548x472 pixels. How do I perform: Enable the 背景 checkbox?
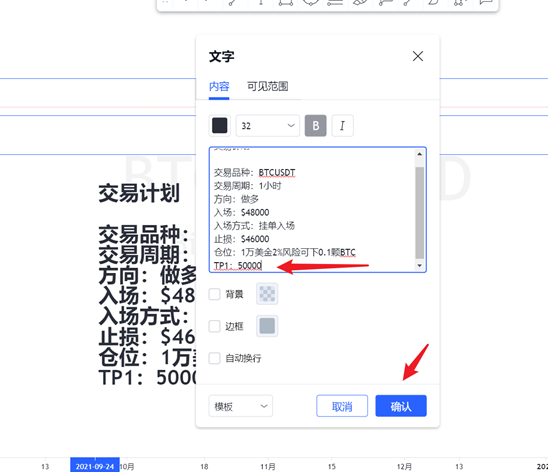pos(214,294)
